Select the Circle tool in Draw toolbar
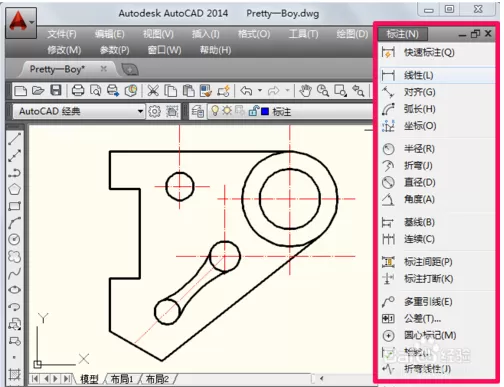The width and height of the screenshot is (504, 387). 14,239
